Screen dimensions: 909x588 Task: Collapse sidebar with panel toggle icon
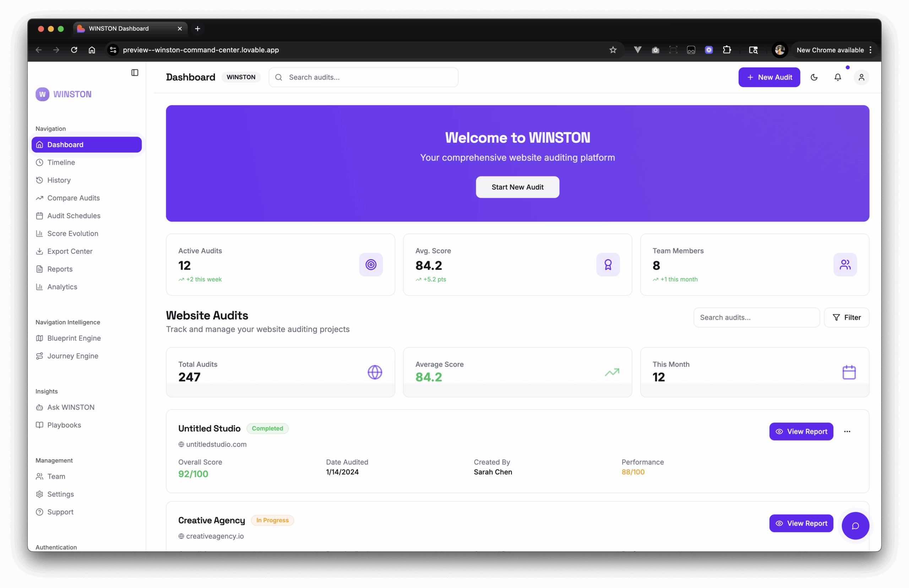click(x=135, y=72)
